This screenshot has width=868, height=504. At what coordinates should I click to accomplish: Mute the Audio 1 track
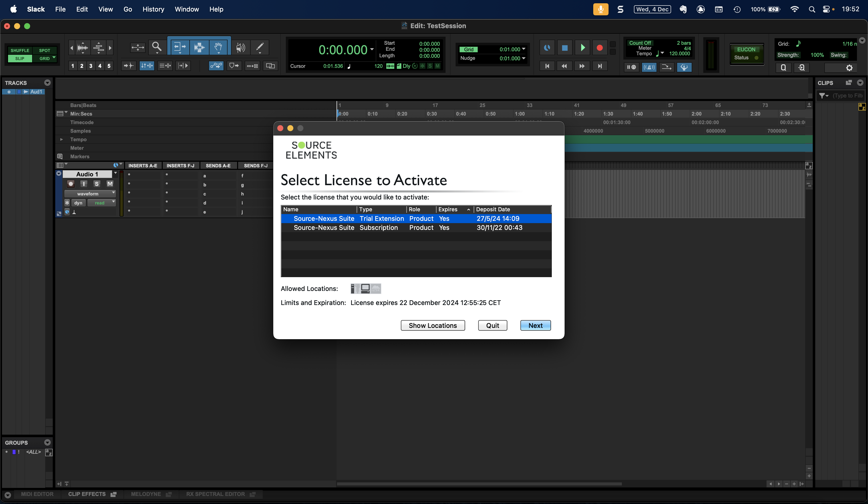110,184
